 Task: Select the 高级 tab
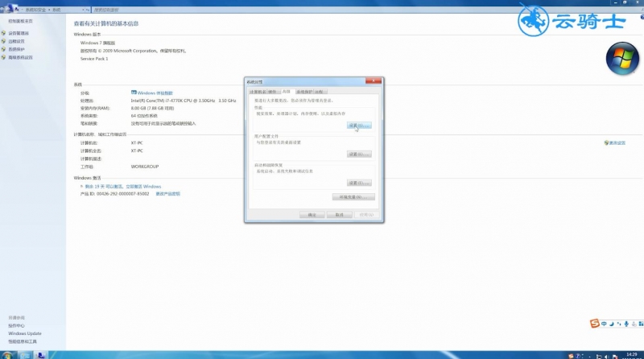[x=287, y=91]
